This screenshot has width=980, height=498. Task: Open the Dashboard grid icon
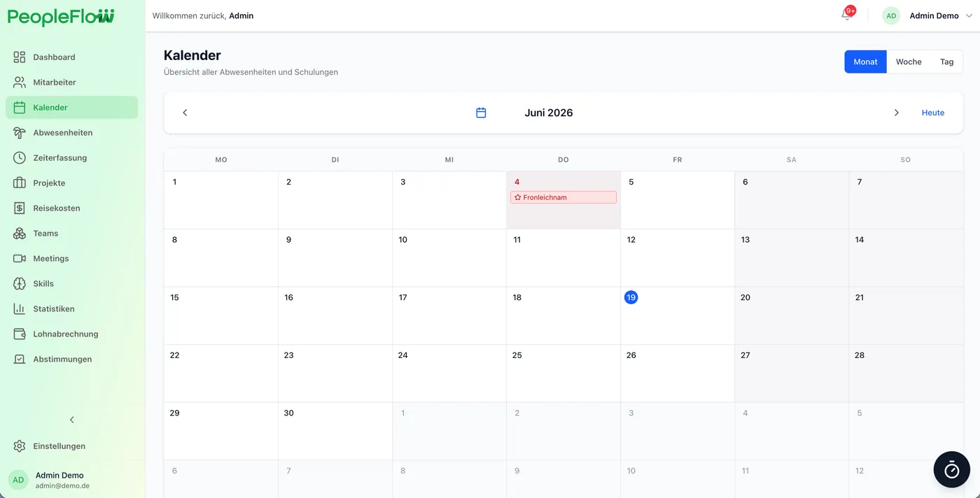(20, 57)
